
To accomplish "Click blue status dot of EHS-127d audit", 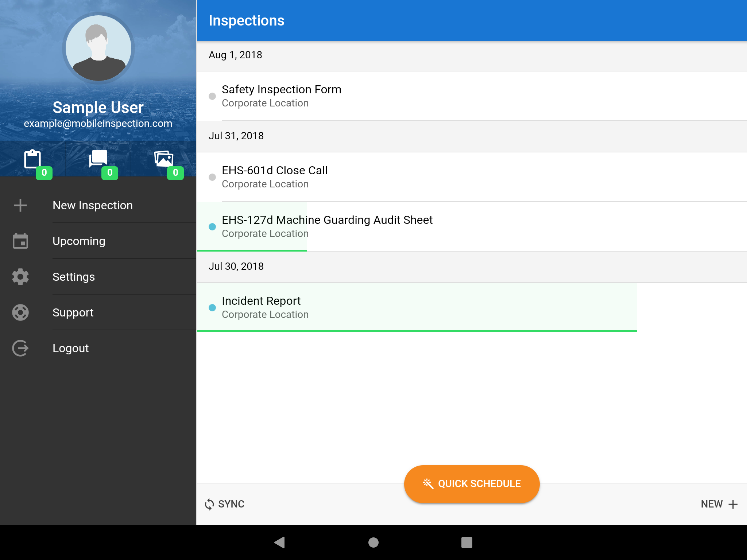I will (212, 227).
